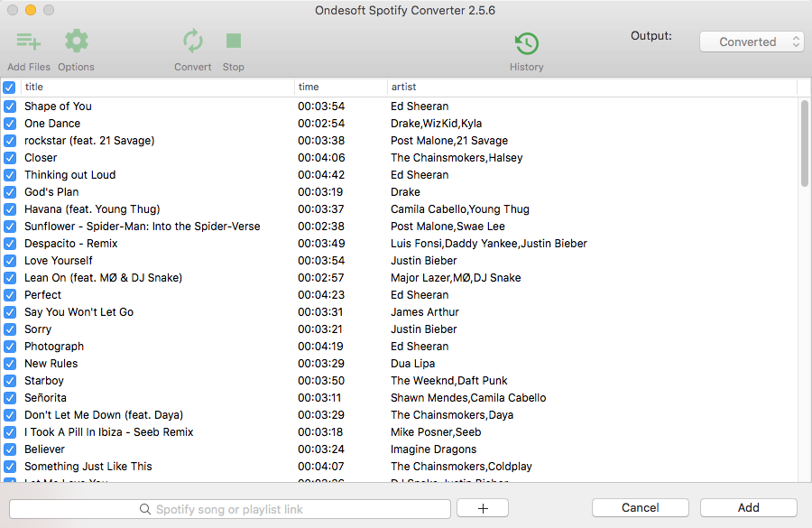Click artist The Chainsmokers,Halsey

tap(457, 158)
